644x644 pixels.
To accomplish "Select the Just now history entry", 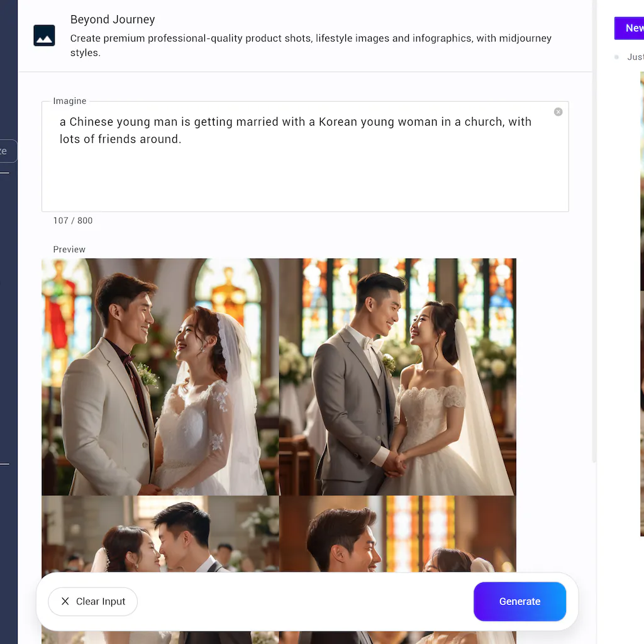I will click(x=635, y=57).
